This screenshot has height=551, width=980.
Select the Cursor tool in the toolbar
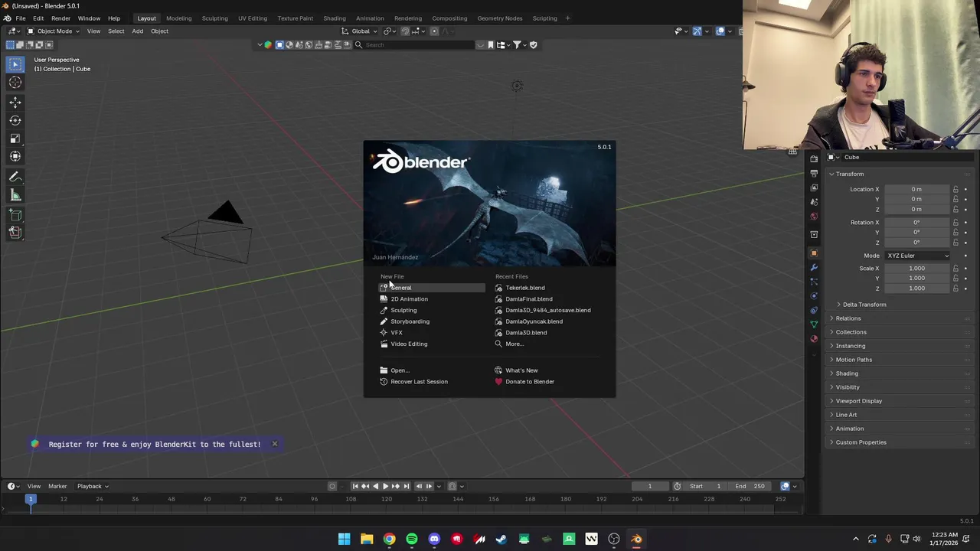click(x=15, y=83)
